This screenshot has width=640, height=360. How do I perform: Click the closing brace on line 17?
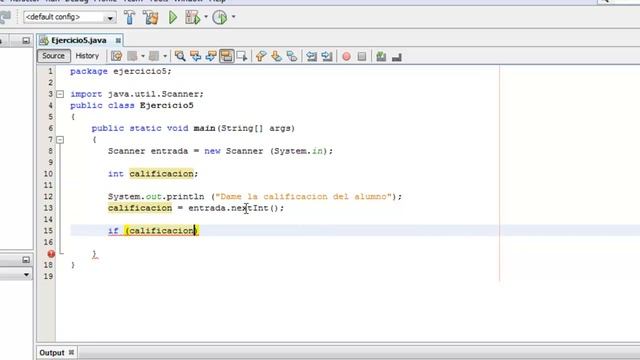pyautogui.click(x=94, y=254)
